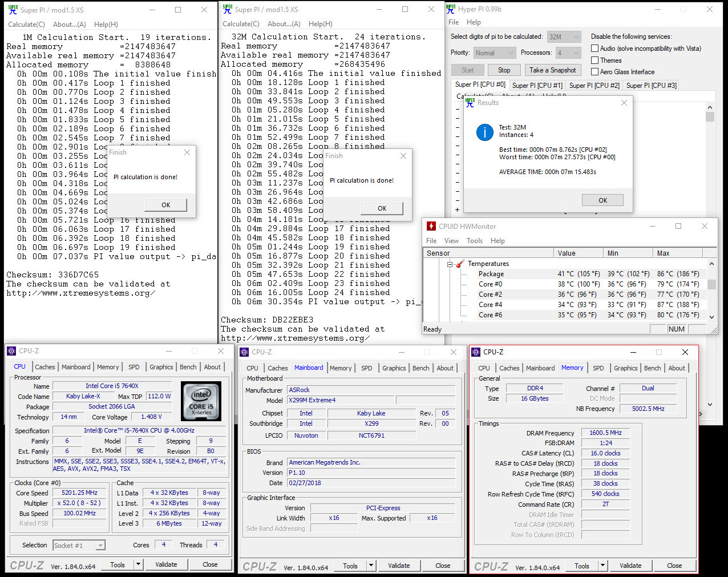Click the Core Speed value 5201.25 MHz
The height and width of the screenshot is (577, 728).
(x=79, y=493)
